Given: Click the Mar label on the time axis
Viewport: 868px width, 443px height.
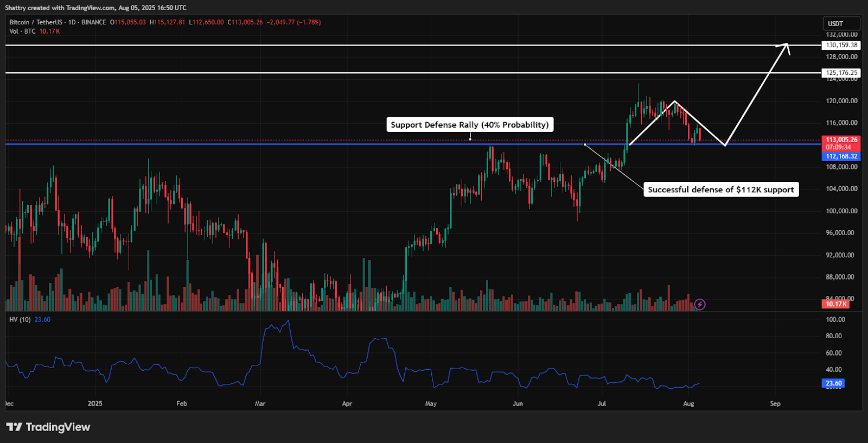Looking at the screenshot, I should click(x=260, y=403).
